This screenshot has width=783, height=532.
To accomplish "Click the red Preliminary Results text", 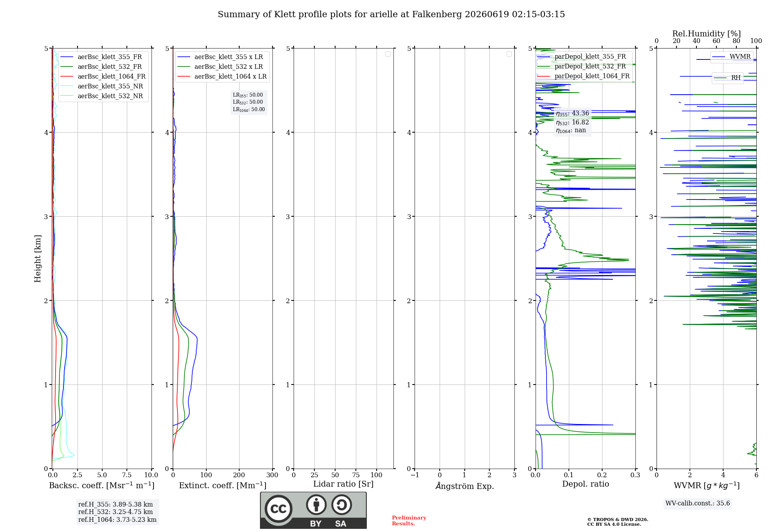I will tap(409, 521).
